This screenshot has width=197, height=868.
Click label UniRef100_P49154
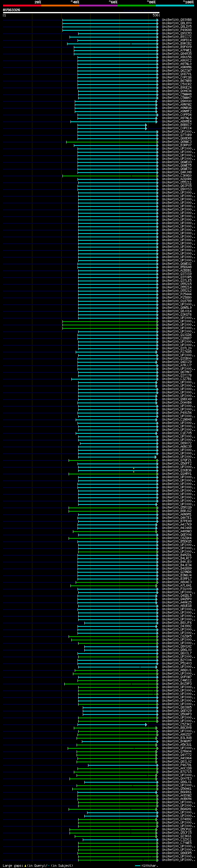176,413
